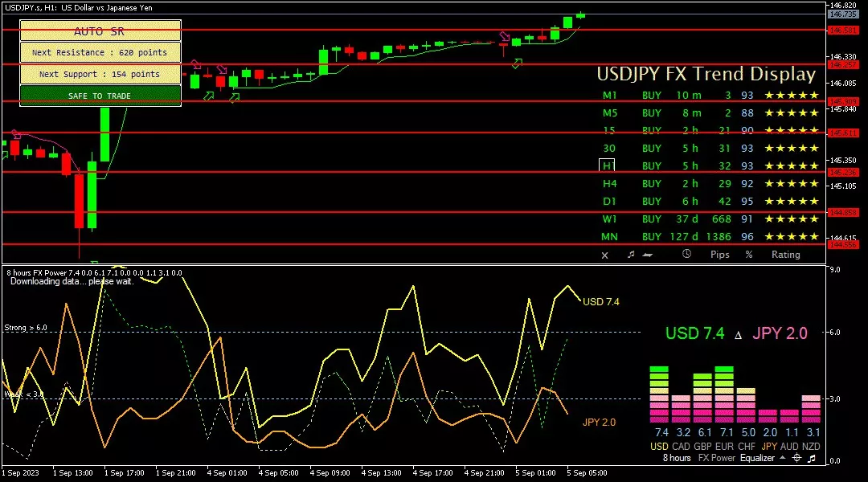Select the D1 timeframe label
Image resolution: width=868 pixels, height=482 pixels.
609,202
